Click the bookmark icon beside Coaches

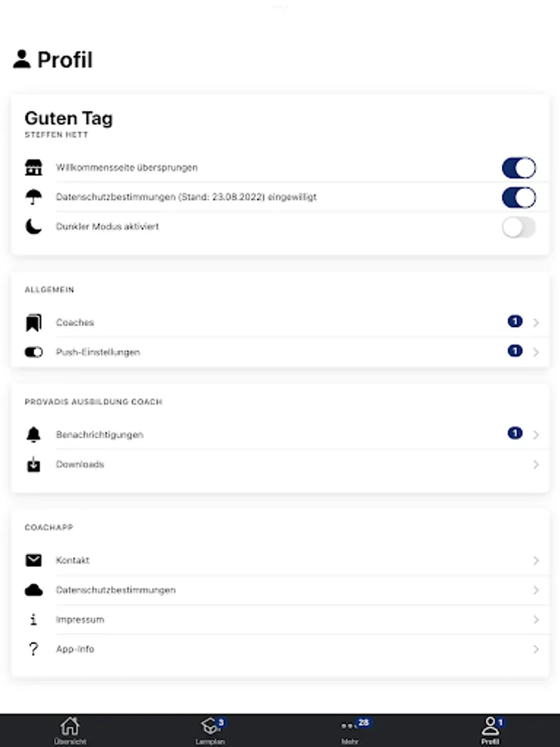point(33,323)
